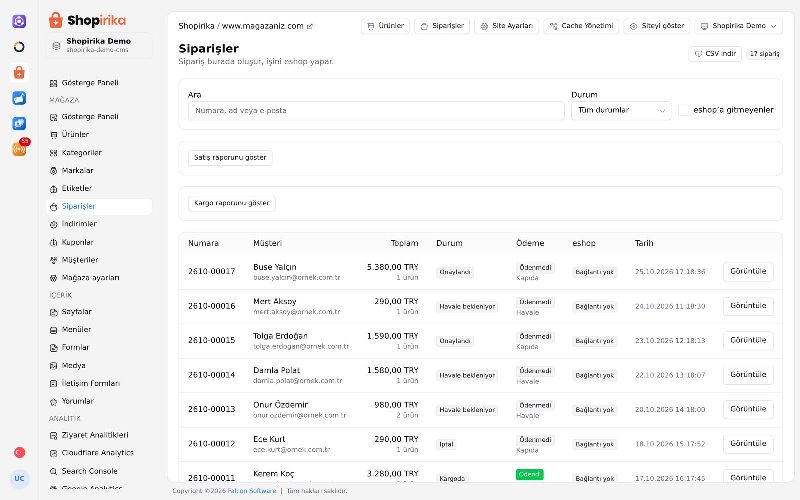Open Markalar in the sidebar
Screen dimensions: 800x500
[x=98, y=170]
